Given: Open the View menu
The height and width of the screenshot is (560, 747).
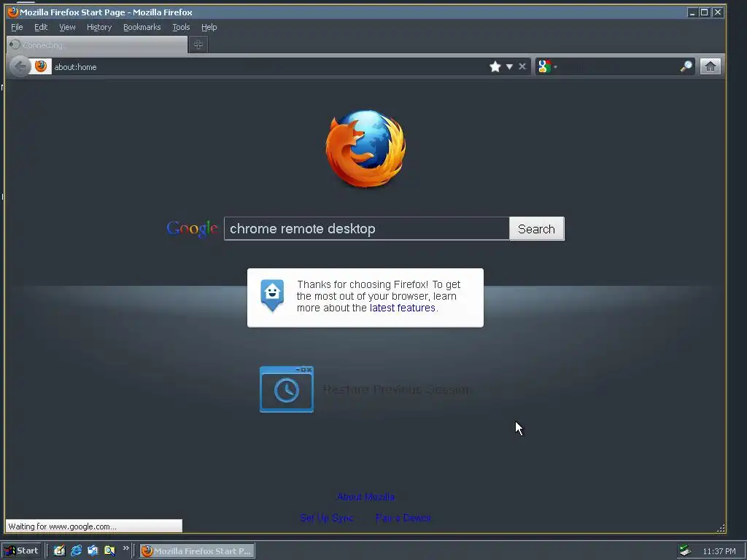Looking at the screenshot, I should click(x=67, y=27).
